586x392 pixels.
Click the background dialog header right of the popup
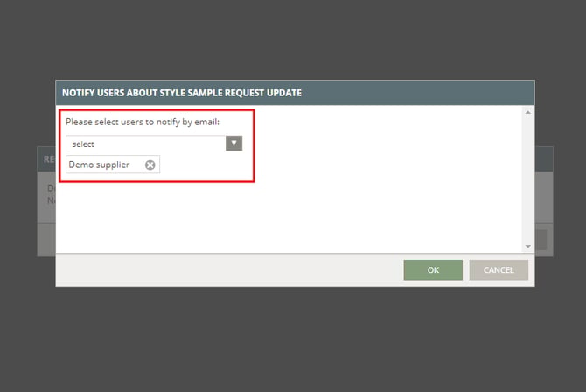543,158
